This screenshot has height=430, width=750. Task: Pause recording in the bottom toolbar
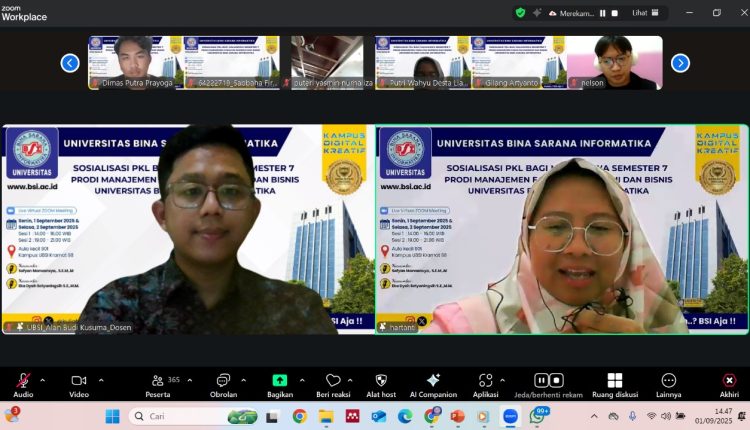point(541,380)
